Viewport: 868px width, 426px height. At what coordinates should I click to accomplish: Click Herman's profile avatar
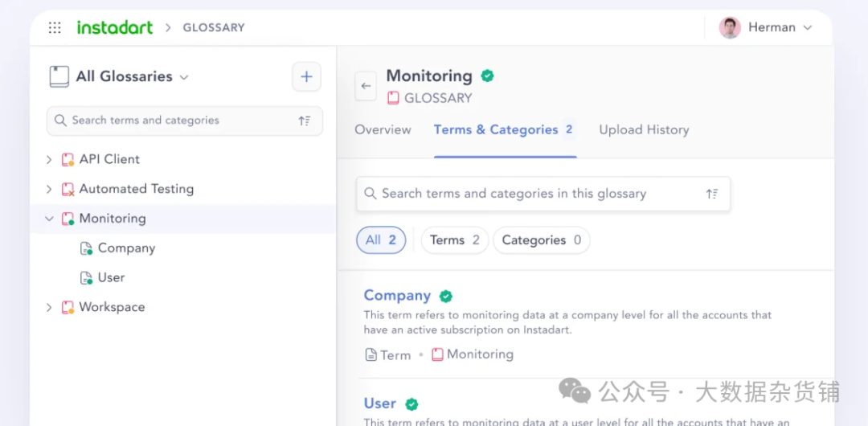730,27
